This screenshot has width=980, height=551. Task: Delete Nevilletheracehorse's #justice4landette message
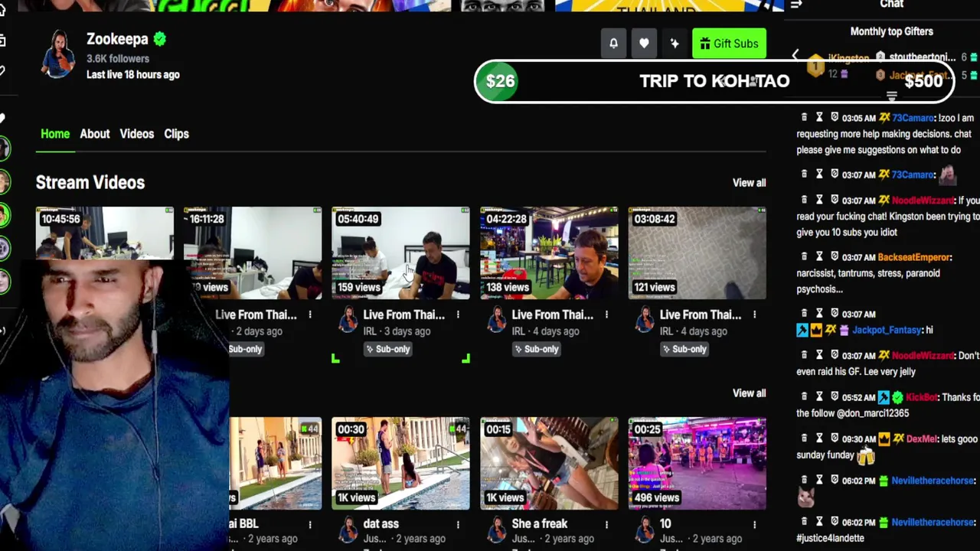tap(804, 521)
